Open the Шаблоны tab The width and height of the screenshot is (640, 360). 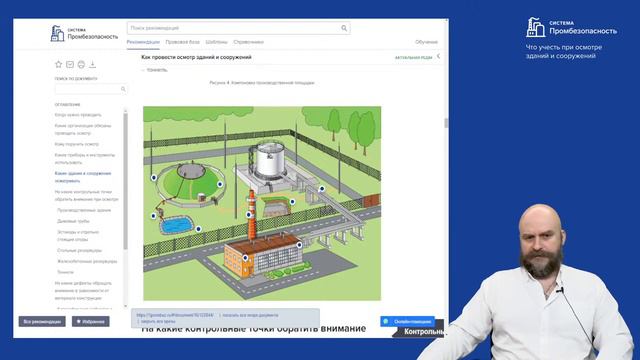point(216,42)
